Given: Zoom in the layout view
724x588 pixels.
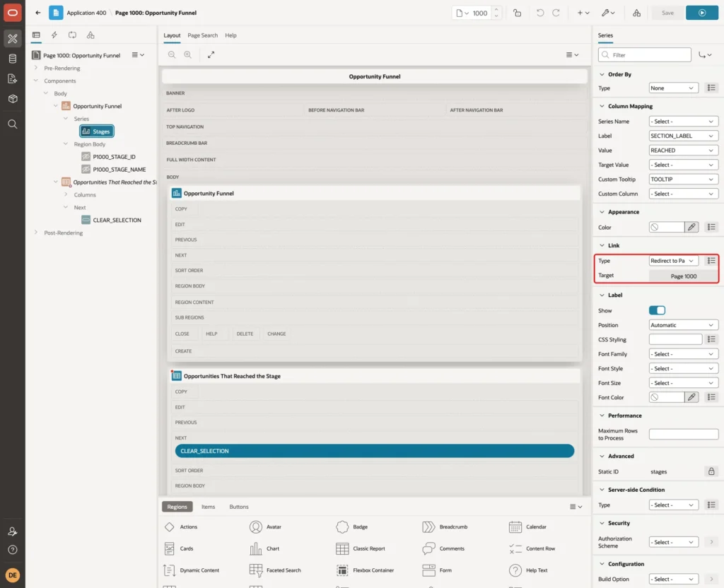Looking at the screenshot, I should (188, 54).
